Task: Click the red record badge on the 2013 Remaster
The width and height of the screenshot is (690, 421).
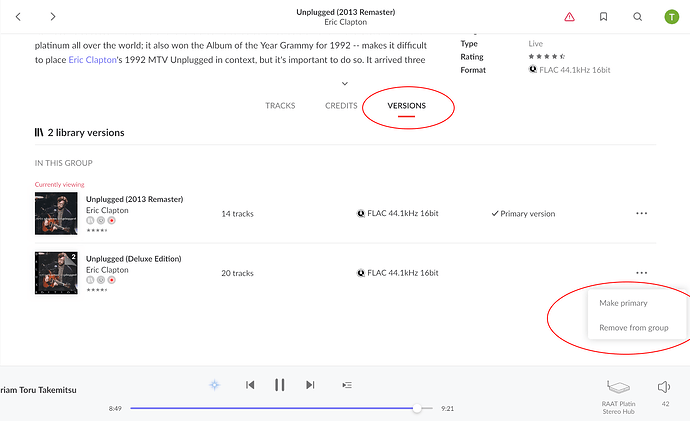Action: [x=112, y=220]
